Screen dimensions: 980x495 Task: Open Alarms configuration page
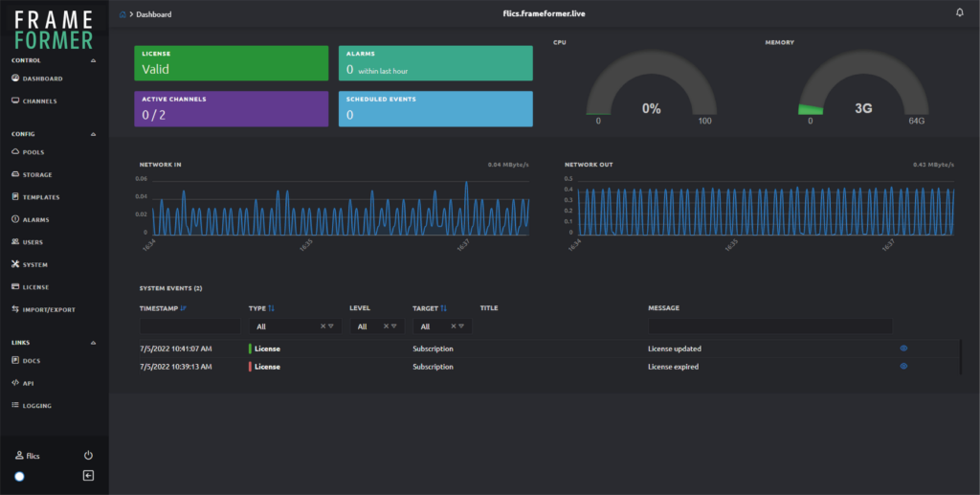coord(31,219)
